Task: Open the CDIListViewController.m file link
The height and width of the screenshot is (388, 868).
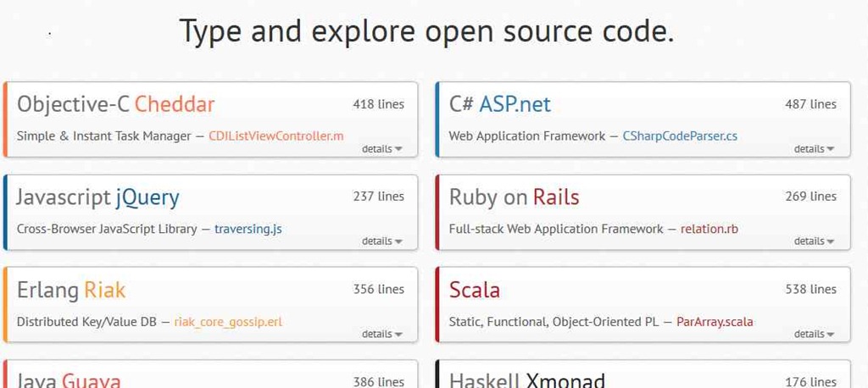Action: (x=275, y=136)
